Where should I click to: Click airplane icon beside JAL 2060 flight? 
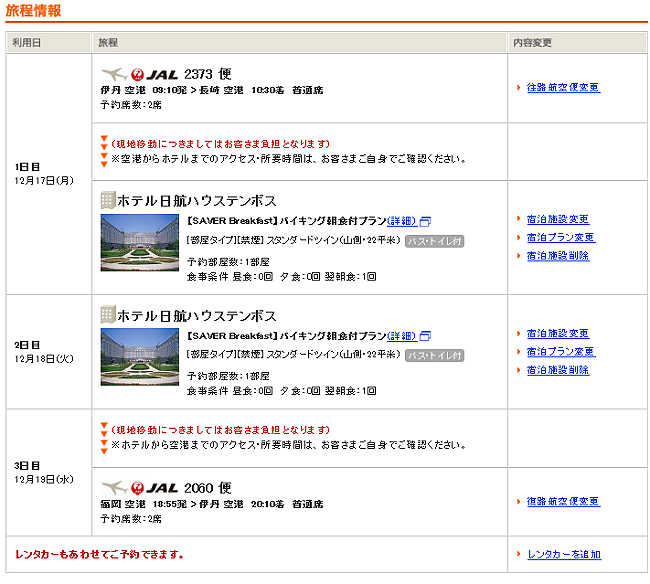(114, 488)
